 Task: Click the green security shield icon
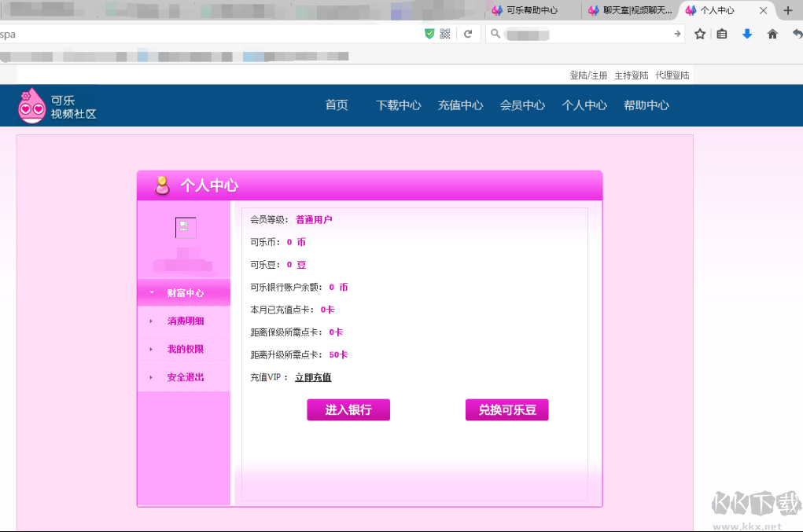(x=429, y=34)
